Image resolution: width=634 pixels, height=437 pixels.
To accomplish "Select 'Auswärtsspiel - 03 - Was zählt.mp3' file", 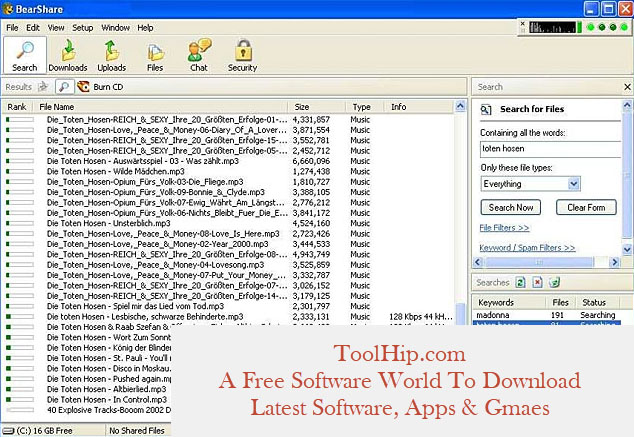I will [229, 161].
